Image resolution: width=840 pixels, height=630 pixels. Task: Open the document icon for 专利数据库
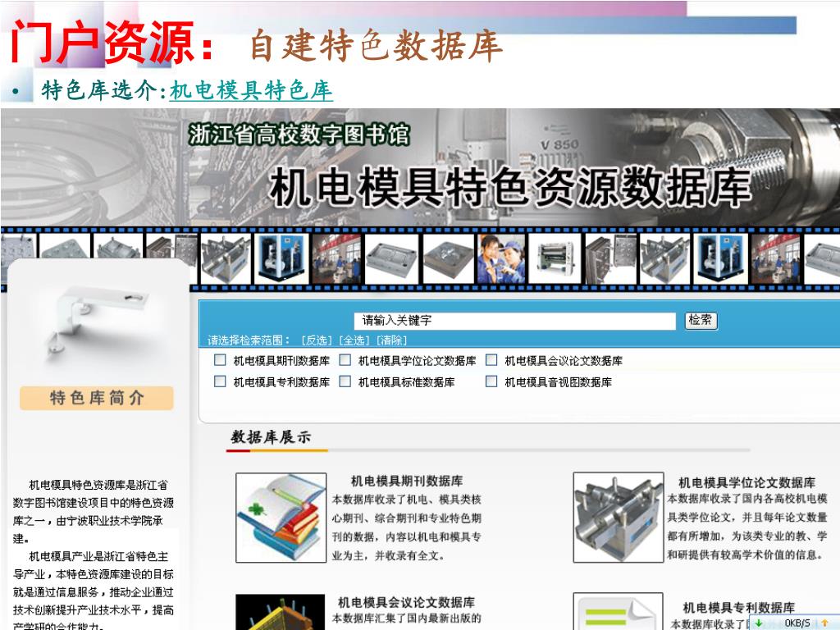619,611
